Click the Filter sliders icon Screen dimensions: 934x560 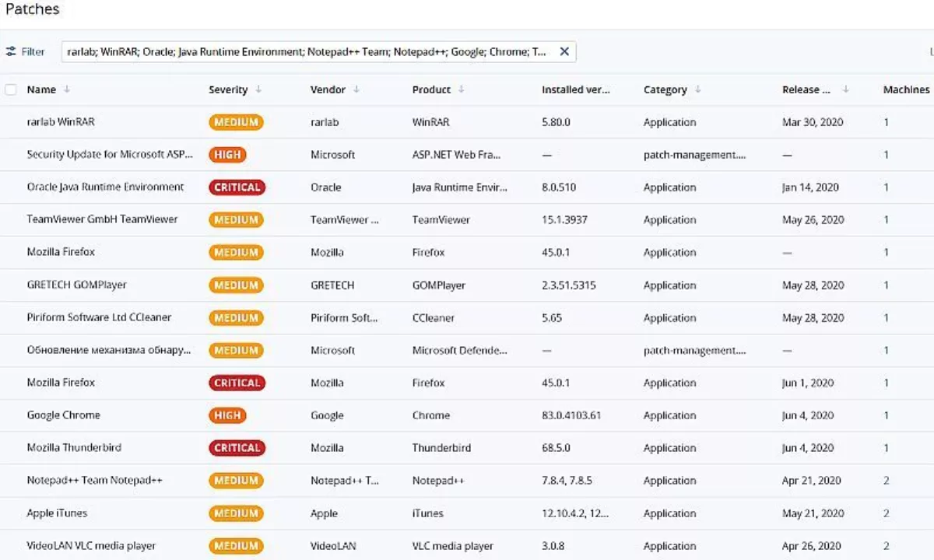[11, 51]
